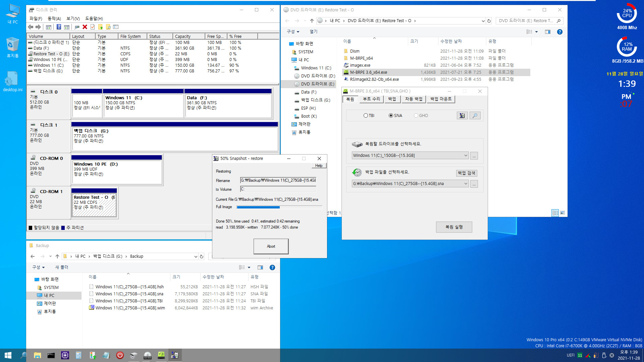Image resolution: width=644 pixels, height=362 pixels.
Task: Click the red power icon on the taskbar
Action: [120, 355]
